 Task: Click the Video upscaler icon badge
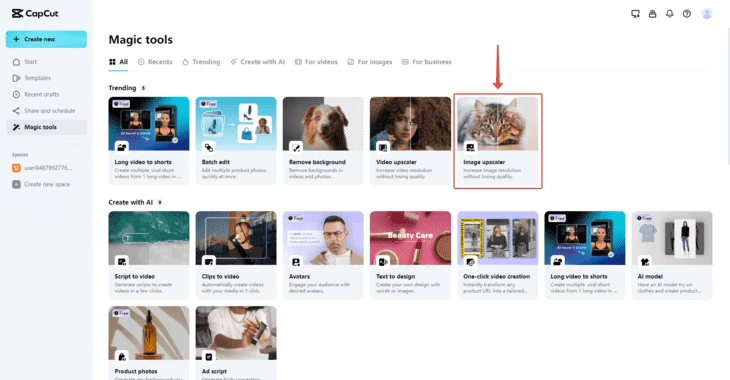pos(383,148)
